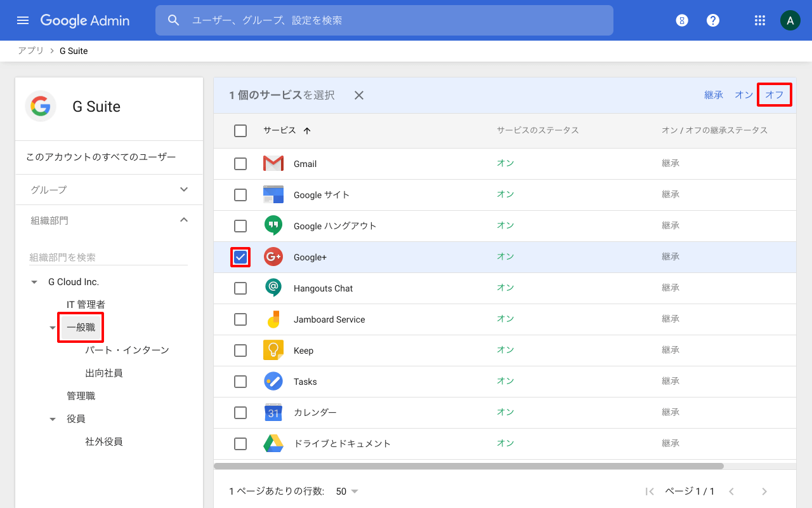Screen dimensions: 812x508
Task: Click the Tasks service icon
Action: click(273, 382)
